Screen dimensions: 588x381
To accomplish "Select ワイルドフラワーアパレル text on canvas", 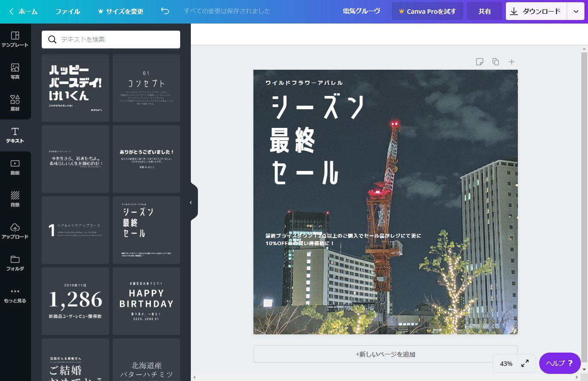I will [x=304, y=83].
